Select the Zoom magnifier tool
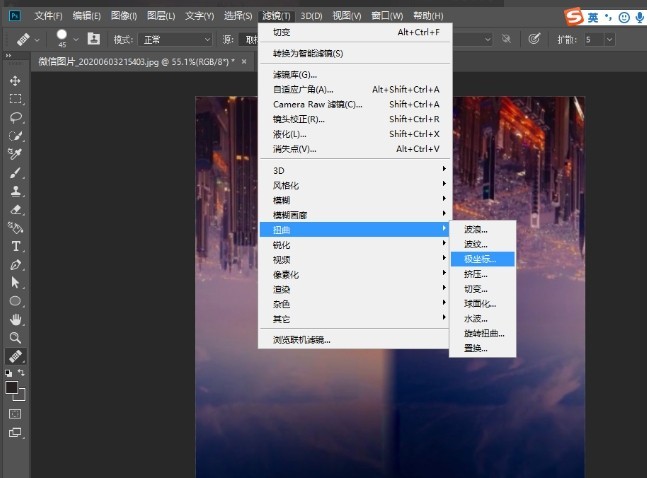The image size is (647, 478). coord(15,338)
